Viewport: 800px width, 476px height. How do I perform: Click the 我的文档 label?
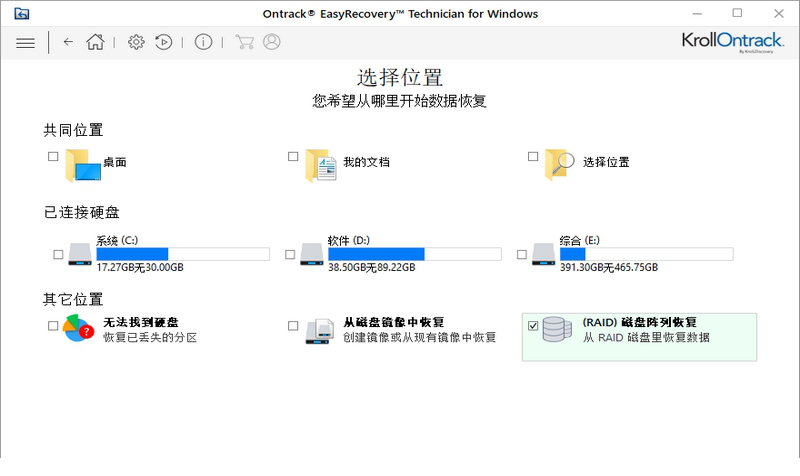coord(366,162)
